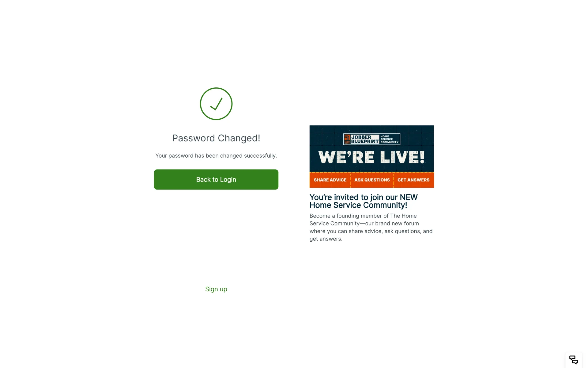Select GET ANSWERS in the orange strip

pyautogui.click(x=413, y=180)
